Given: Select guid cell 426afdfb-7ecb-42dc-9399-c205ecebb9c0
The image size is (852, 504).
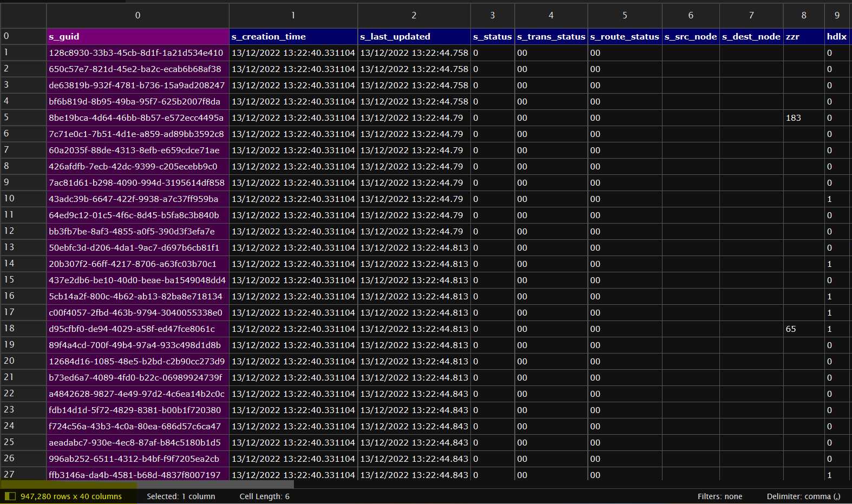Looking at the screenshot, I should tap(137, 166).
